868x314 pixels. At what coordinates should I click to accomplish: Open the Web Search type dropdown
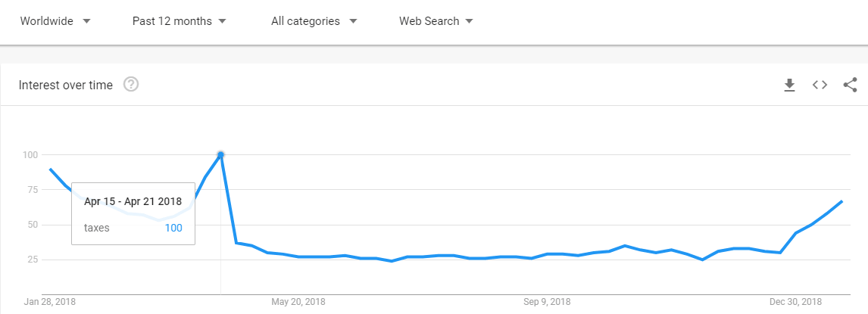tap(436, 21)
